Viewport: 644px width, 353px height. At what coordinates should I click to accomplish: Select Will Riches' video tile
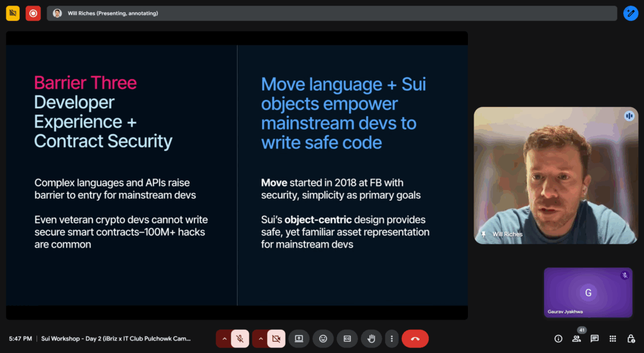[x=556, y=176]
